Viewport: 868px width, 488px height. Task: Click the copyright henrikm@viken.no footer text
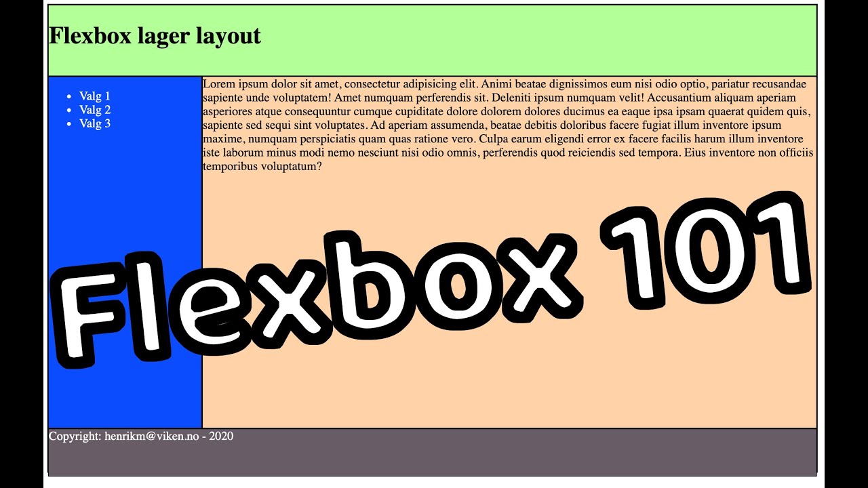pos(141,436)
